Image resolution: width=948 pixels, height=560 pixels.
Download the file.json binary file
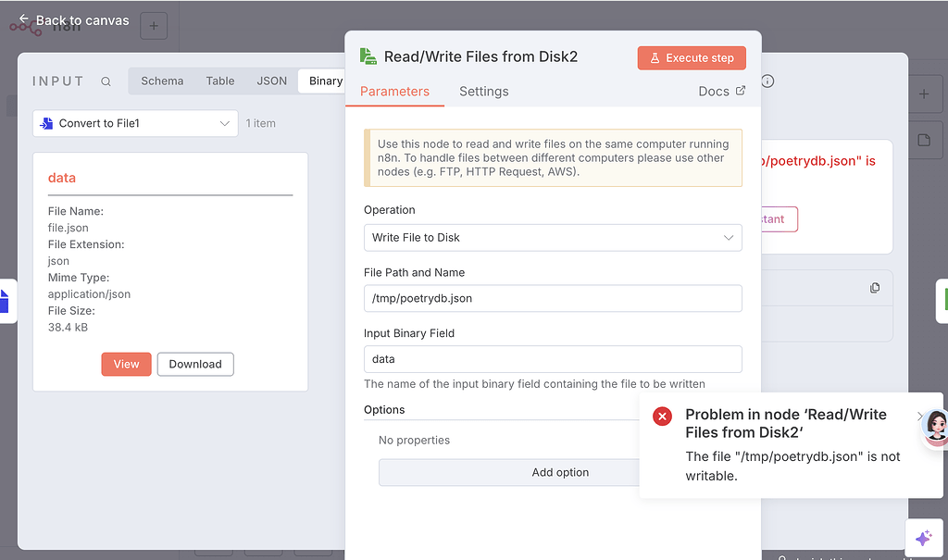pos(194,364)
